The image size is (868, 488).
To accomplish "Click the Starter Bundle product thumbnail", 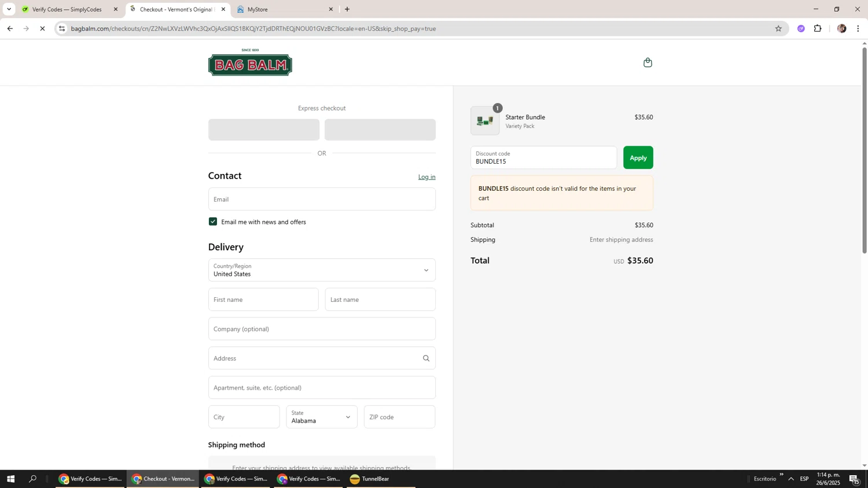I will 485,121.
